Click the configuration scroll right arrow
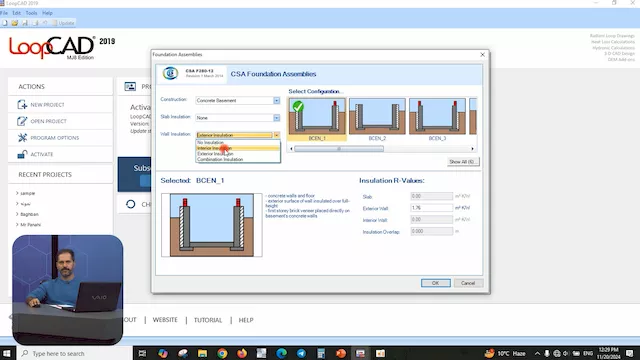Viewport: 640px width, 360px height. [473, 149]
